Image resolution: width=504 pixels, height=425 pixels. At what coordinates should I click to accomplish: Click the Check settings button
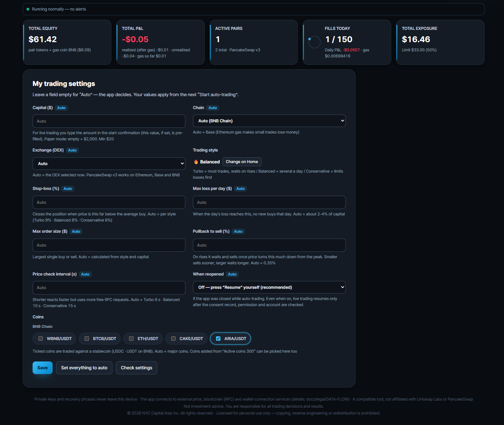137,368
